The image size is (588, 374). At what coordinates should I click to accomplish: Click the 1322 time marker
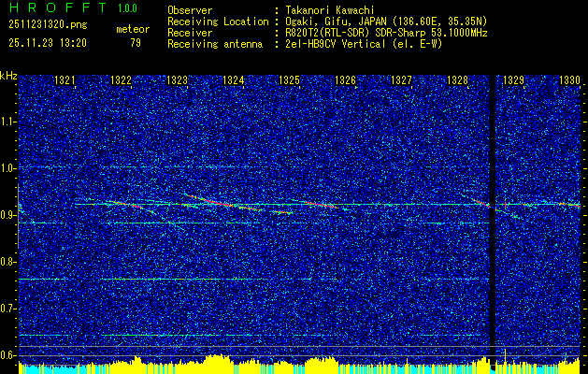121,80
